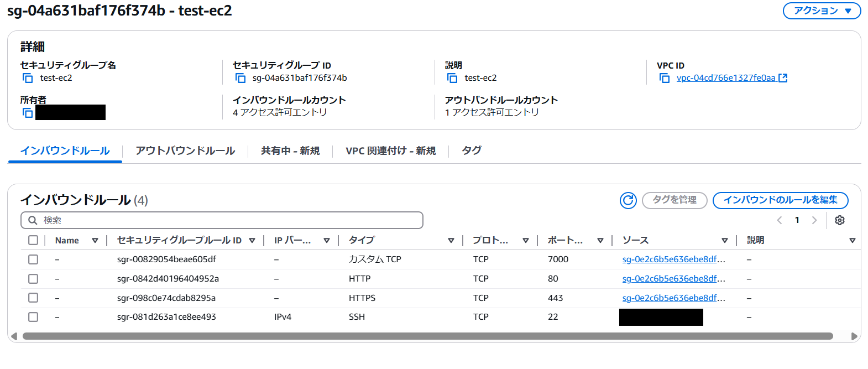The image size is (868, 369).
Task: Open the アクション dropdown menu
Action: (x=822, y=11)
